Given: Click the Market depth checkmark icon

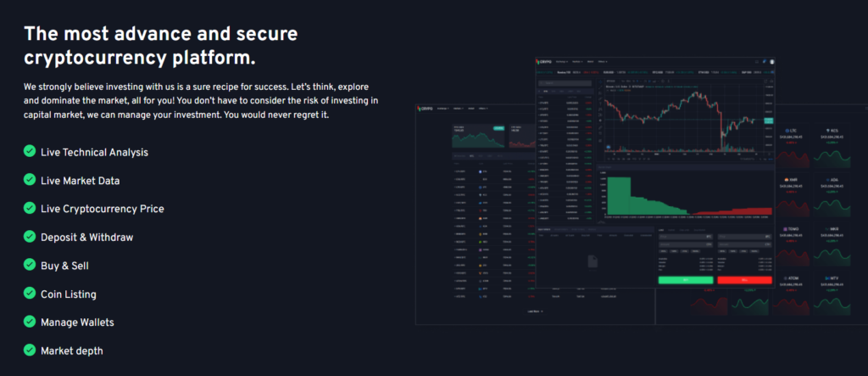Looking at the screenshot, I should coord(30,351).
